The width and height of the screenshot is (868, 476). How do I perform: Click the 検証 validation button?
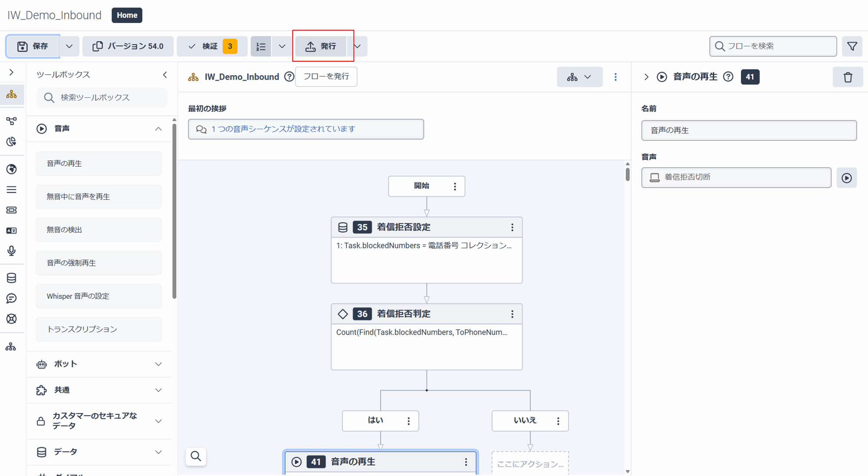pos(212,46)
